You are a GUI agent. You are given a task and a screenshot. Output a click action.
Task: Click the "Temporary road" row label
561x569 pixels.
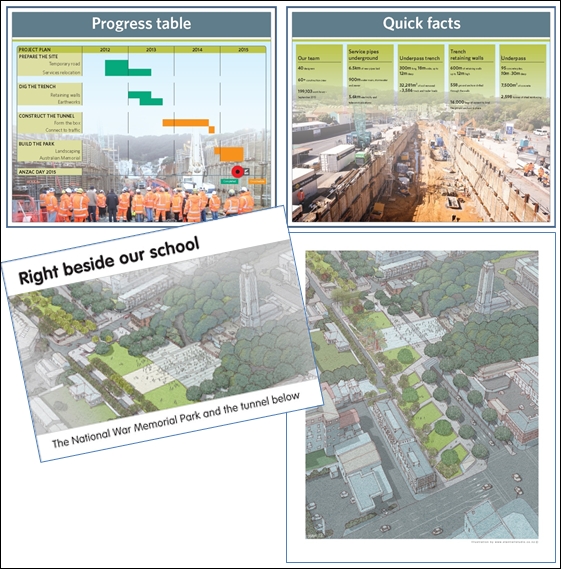65,64
